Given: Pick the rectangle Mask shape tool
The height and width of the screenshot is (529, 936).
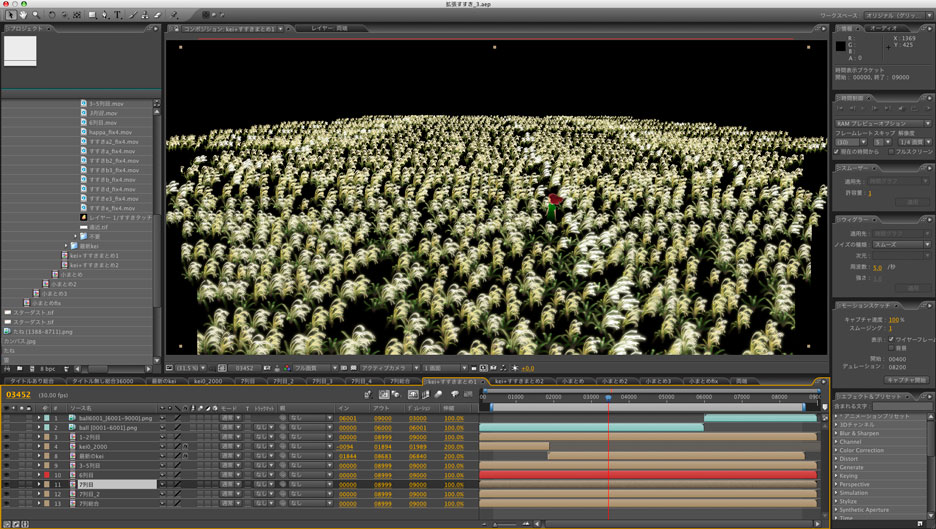Looking at the screenshot, I should pos(92,15).
